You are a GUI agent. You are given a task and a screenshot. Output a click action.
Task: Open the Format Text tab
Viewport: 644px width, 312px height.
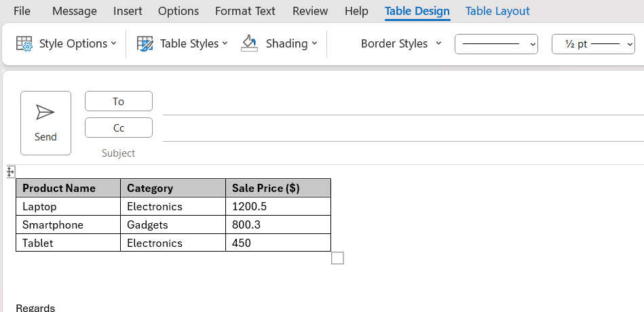245,11
